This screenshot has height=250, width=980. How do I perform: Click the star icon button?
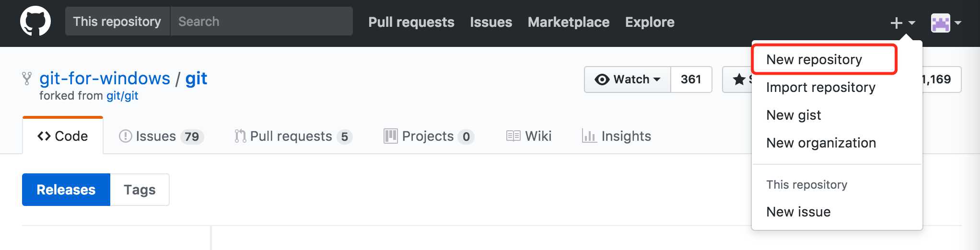pyautogui.click(x=739, y=80)
